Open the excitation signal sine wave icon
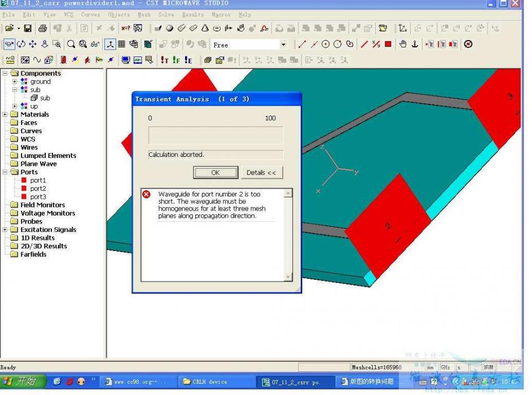The width and height of the screenshot is (532, 395). click(37, 60)
